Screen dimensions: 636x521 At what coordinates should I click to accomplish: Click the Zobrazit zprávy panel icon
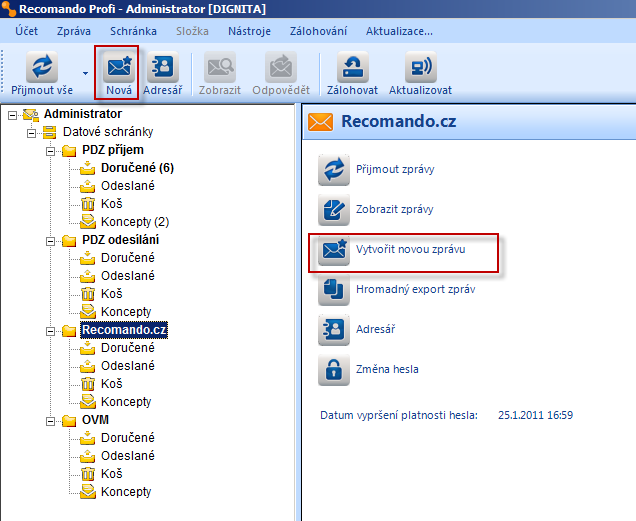tap(334, 210)
